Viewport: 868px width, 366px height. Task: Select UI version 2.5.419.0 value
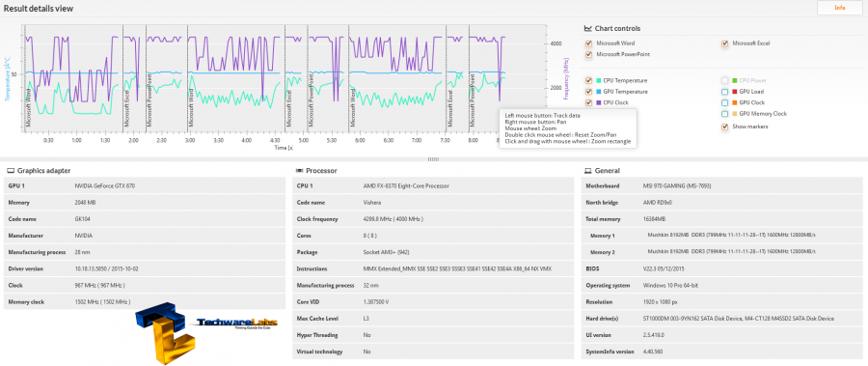point(653,335)
